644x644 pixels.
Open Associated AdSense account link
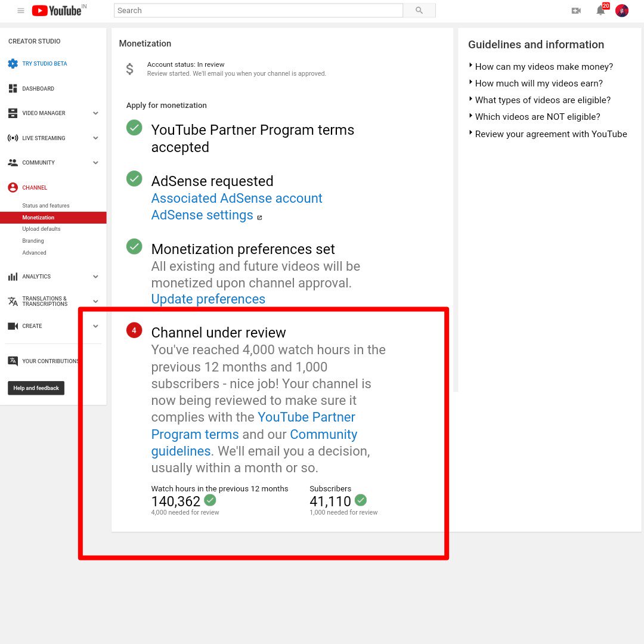point(237,199)
